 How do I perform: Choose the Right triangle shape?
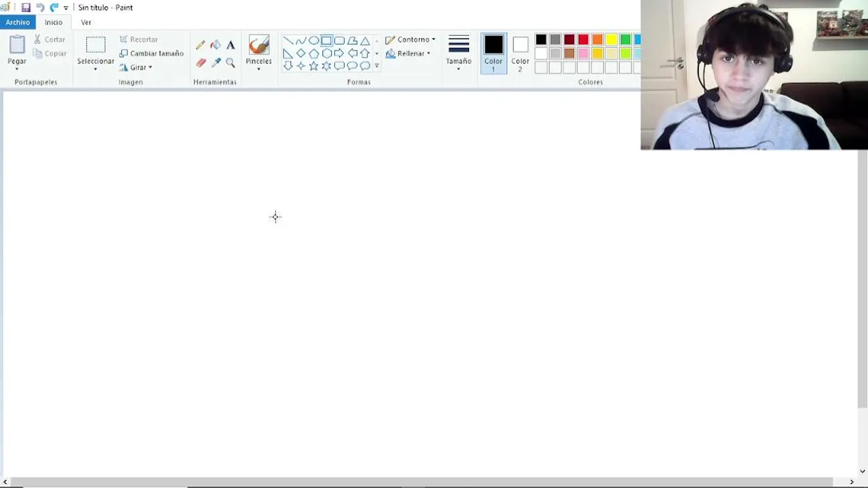[288, 53]
